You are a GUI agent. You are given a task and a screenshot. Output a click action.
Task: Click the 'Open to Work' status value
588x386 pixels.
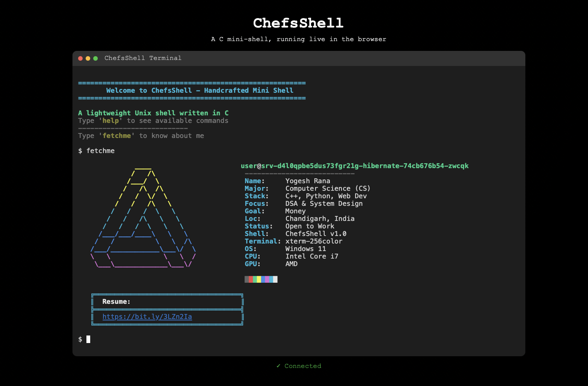click(x=309, y=226)
